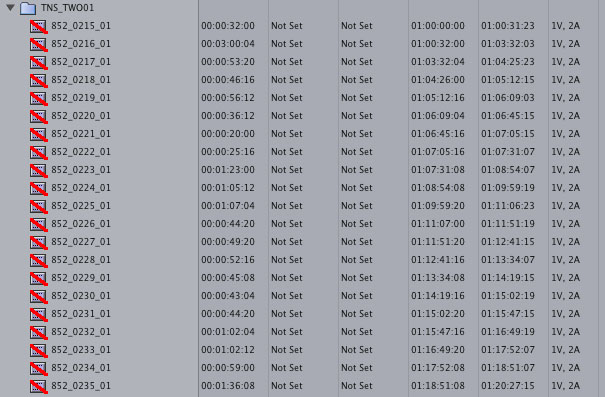
Task: Click offline clip icon for 852_0224_01
Action: coord(39,188)
